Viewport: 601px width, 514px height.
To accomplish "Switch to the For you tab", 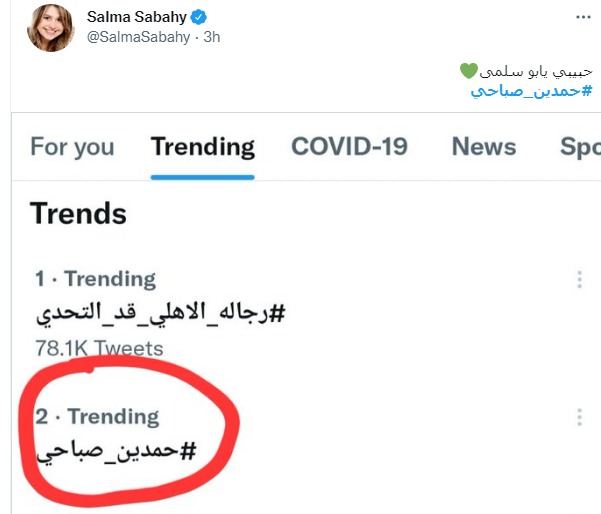I will 72,147.
